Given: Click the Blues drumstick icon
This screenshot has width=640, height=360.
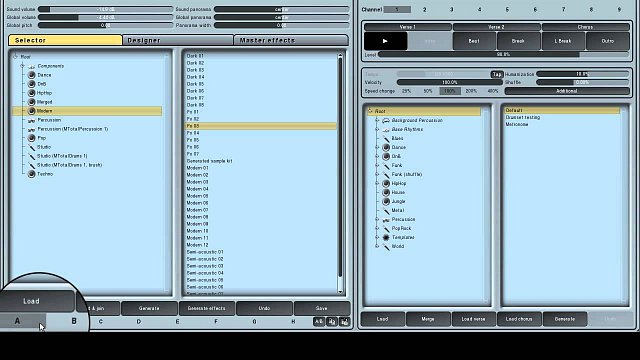Looking at the screenshot, I should [386, 138].
